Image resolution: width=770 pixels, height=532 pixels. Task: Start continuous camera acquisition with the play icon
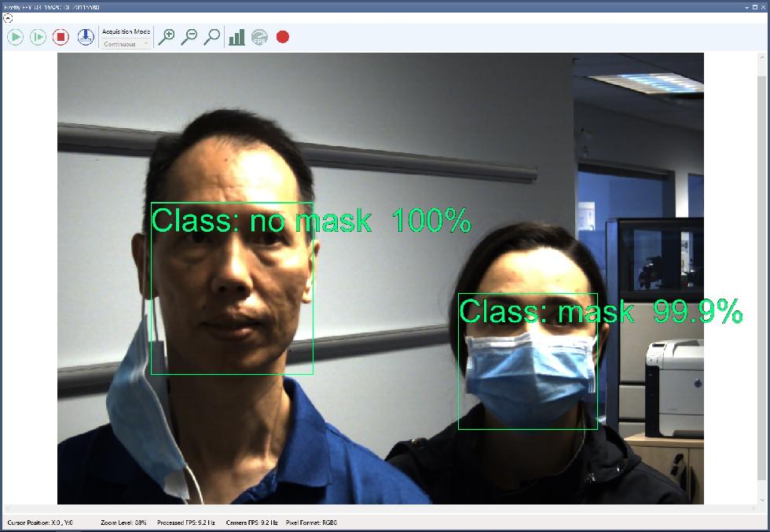pos(15,37)
